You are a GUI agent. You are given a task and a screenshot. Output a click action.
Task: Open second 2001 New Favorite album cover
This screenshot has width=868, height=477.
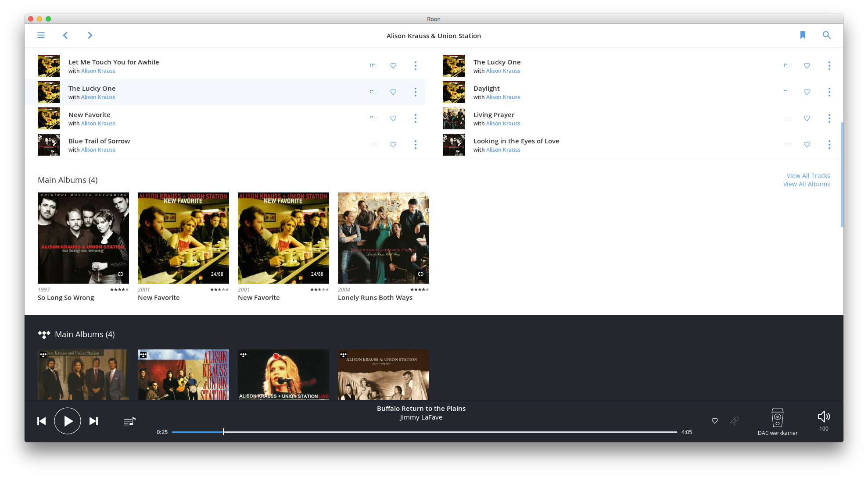tap(283, 238)
